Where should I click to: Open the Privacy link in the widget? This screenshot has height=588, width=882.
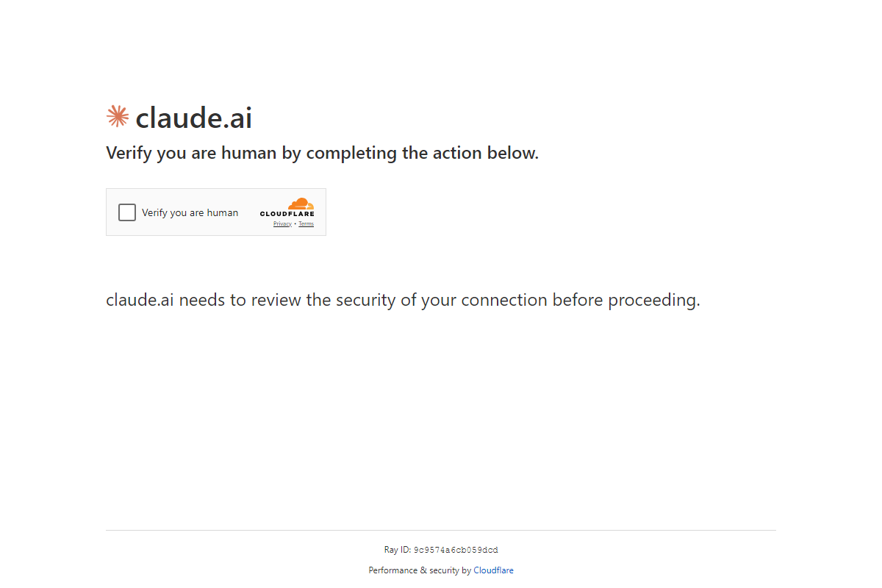click(x=282, y=223)
